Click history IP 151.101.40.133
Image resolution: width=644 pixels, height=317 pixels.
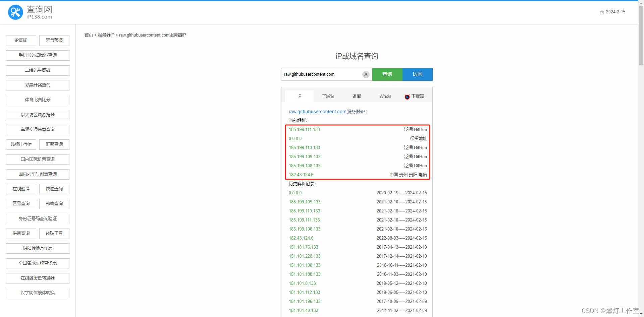click(x=304, y=310)
